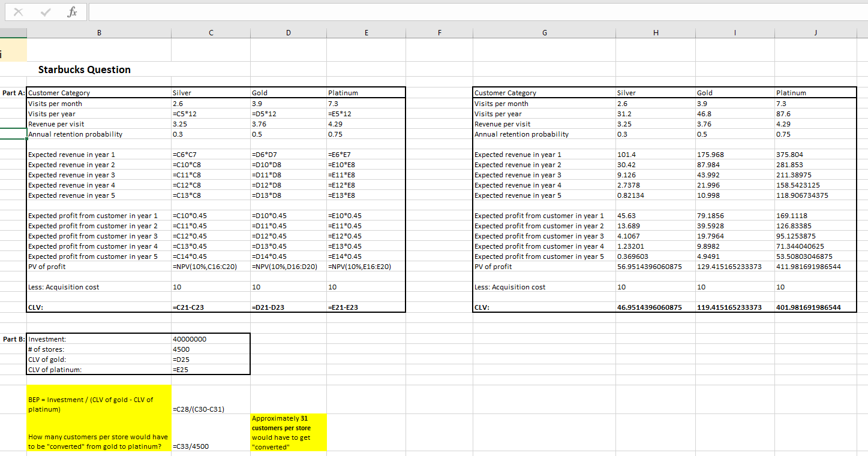
Task: Select value 31.2 in Silver column
Action: click(656, 114)
